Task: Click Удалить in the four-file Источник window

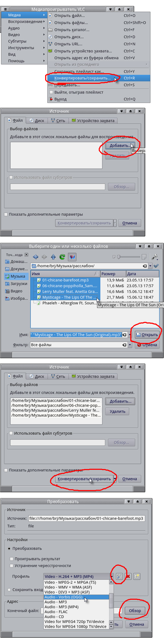Action: [117, 411]
